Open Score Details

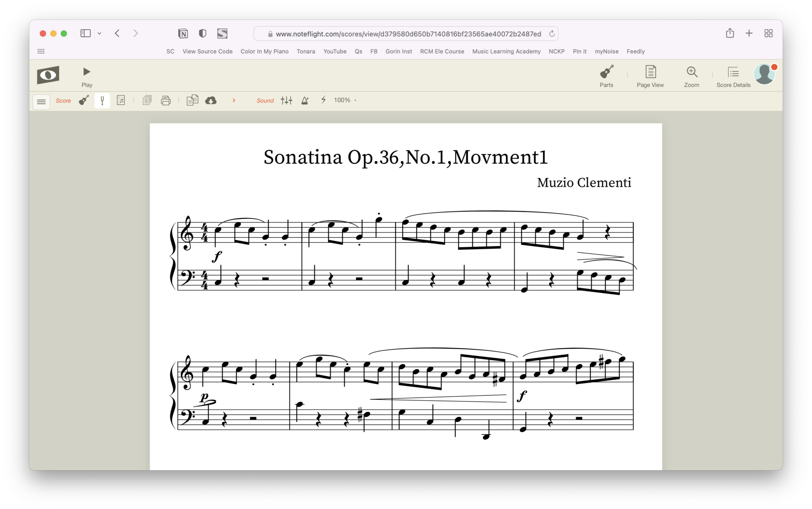(x=733, y=76)
